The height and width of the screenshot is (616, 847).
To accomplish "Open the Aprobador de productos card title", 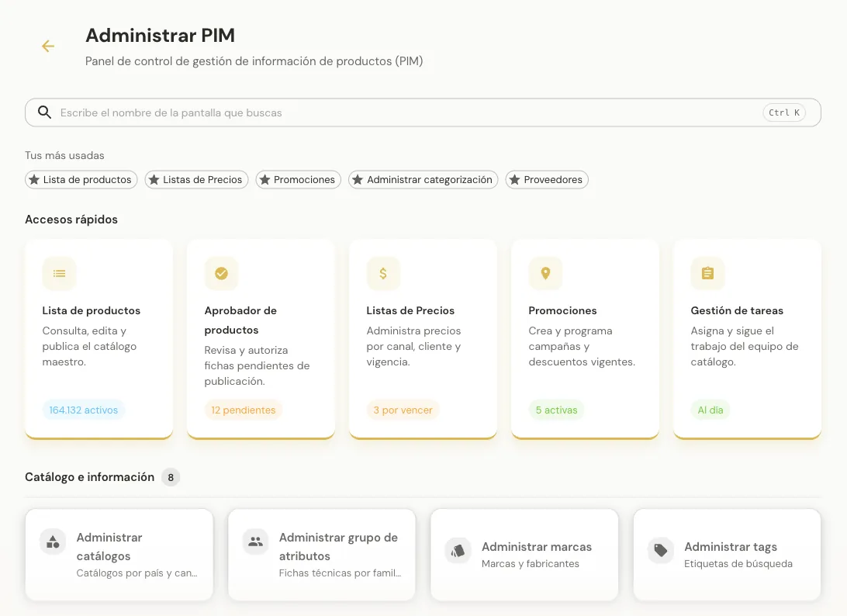I will 240,320.
